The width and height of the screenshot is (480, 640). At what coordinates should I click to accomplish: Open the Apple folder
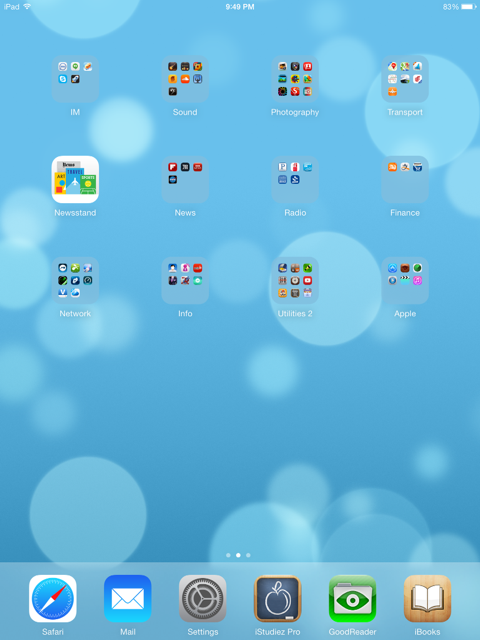pos(405,280)
